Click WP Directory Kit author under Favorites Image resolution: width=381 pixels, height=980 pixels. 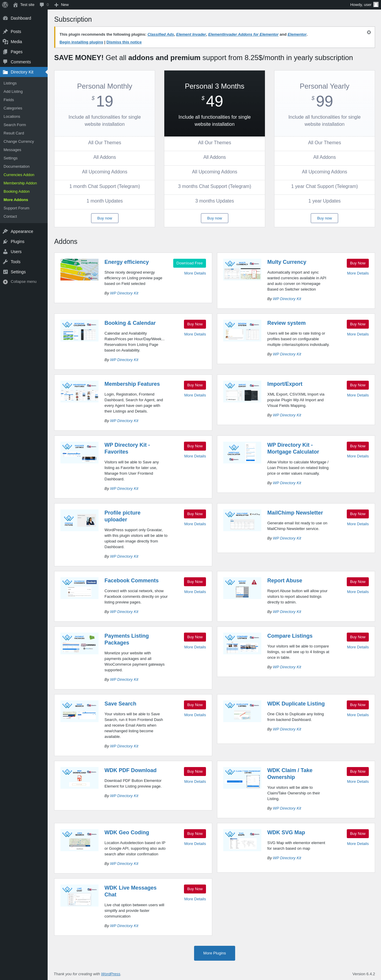pos(124,488)
